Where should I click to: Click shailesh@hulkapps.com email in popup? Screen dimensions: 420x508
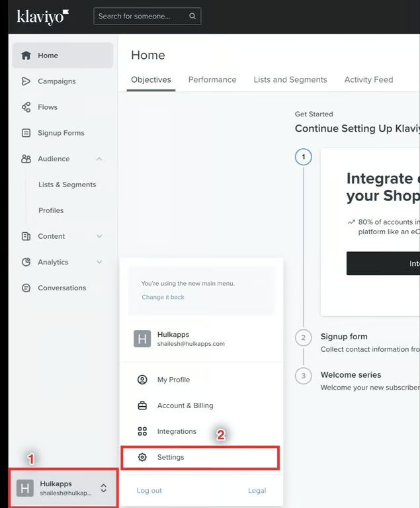191,344
